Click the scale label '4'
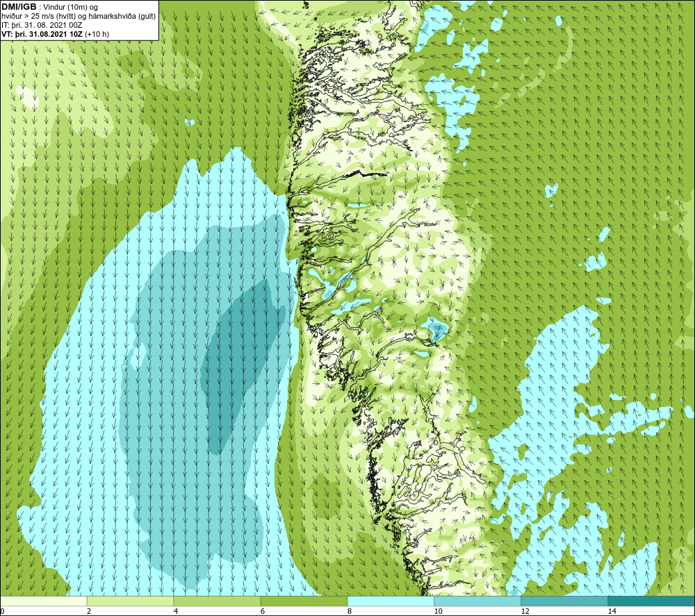Screen dimensions: 695x616 tap(176, 611)
